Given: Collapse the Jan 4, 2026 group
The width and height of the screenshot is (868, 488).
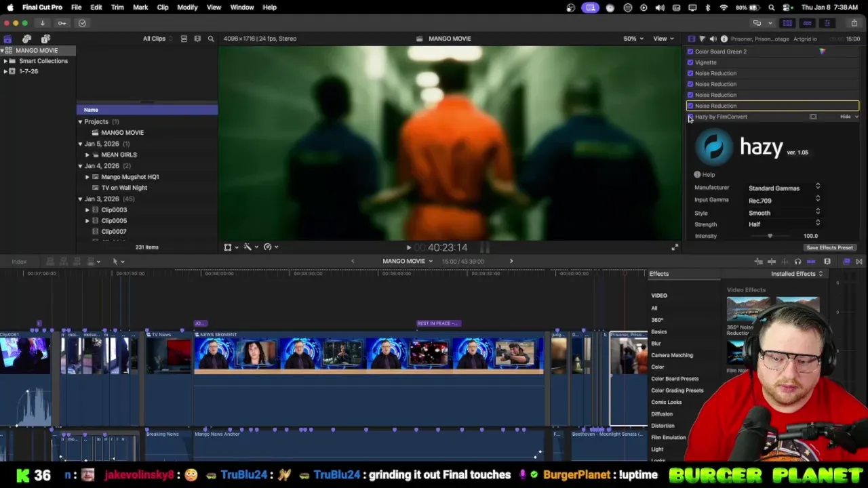Looking at the screenshot, I should point(80,166).
